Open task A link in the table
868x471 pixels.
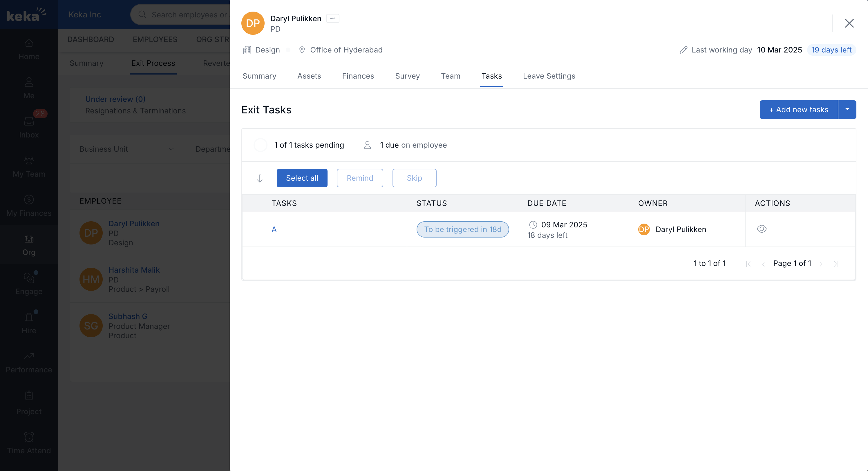click(274, 229)
